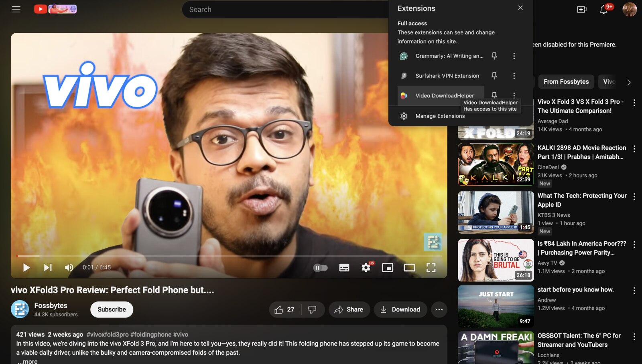Open options for Video DownloadHelper
Viewport: 642px width, 364px height.
click(x=514, y=95)
